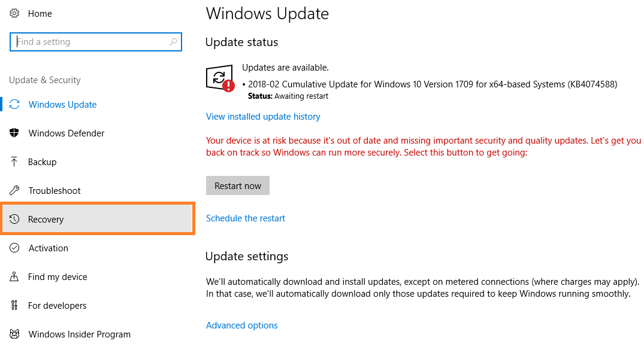
Task: Go to the Activation section
Action: [48, 248]
